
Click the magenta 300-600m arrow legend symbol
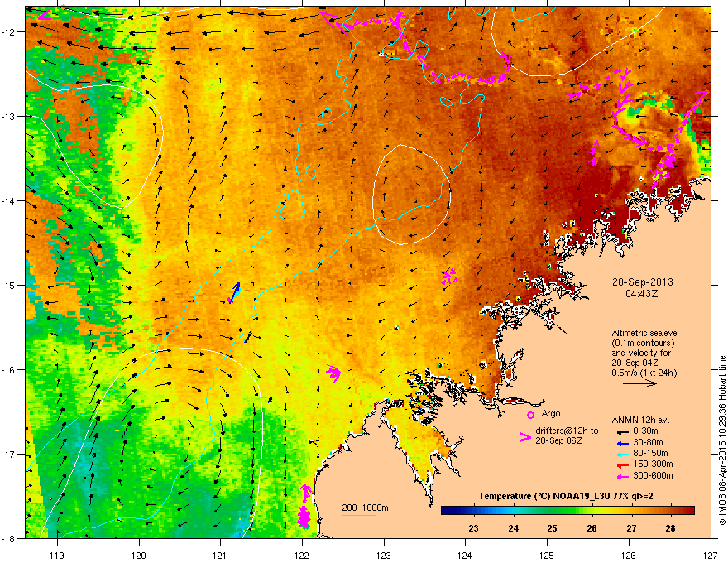point(623,476)
